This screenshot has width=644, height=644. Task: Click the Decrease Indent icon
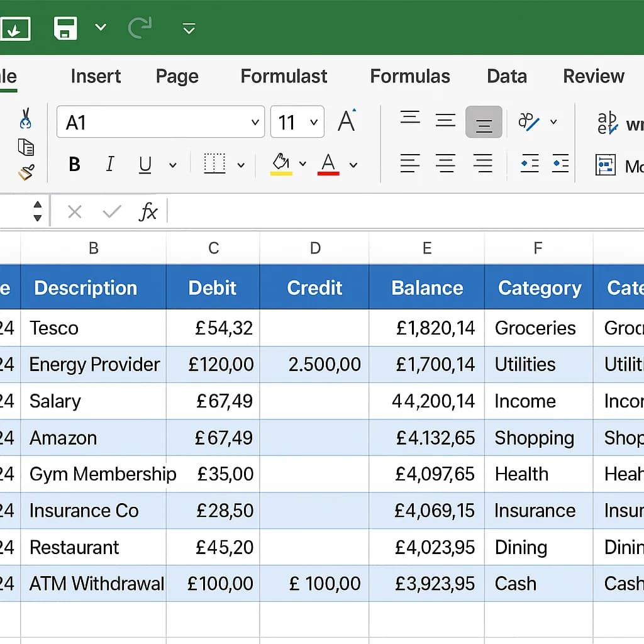point(530,163)
